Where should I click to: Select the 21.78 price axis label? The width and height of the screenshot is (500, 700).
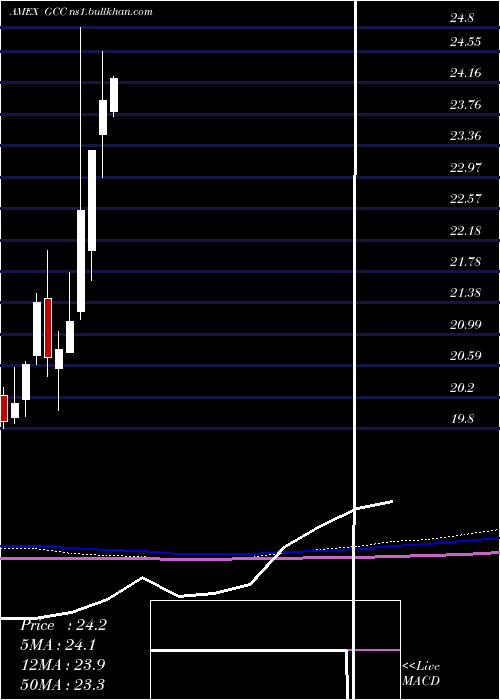pyautogui.click(x=466, y=262)
